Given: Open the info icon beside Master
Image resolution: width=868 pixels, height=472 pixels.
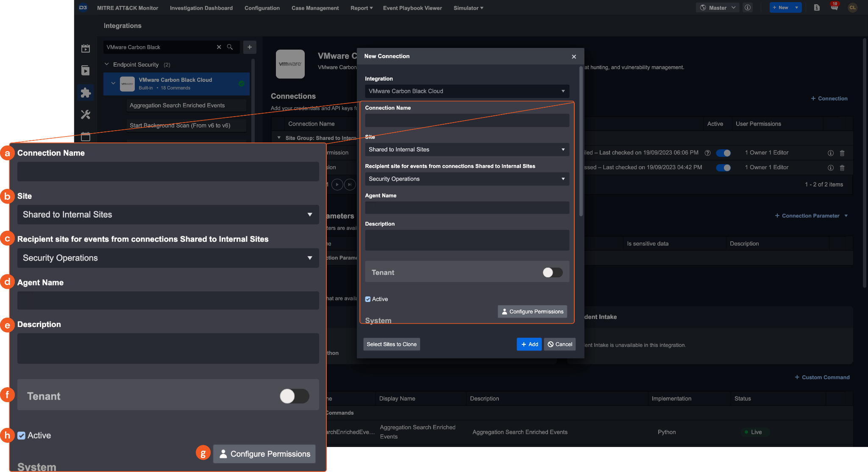Looking at the screenshot, I should 748,8.
